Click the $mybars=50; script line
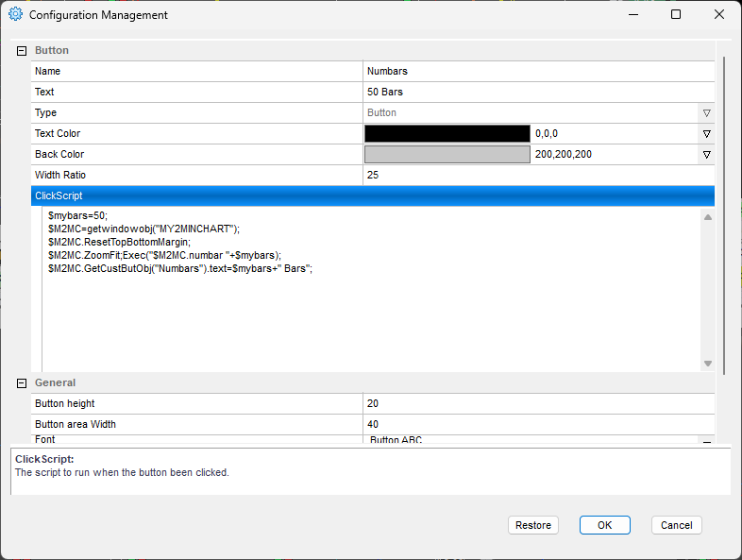 click(x=77, y=216)
